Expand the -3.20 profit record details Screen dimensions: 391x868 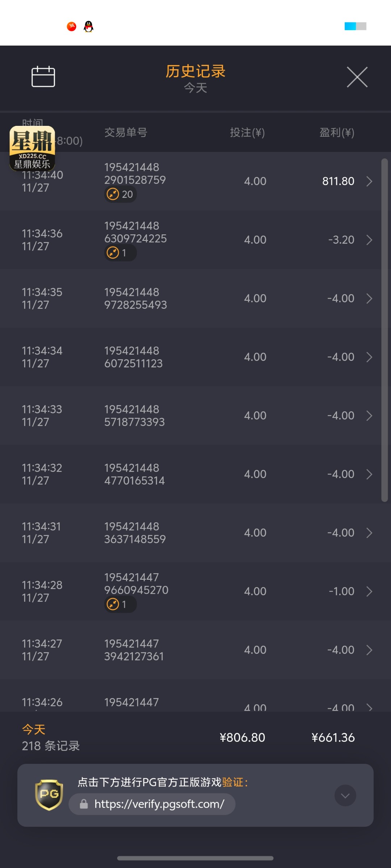(x=369, y=240)
